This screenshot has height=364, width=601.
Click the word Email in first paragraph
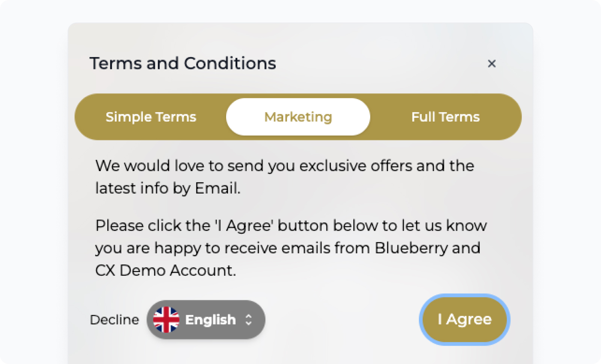(217, 188)
